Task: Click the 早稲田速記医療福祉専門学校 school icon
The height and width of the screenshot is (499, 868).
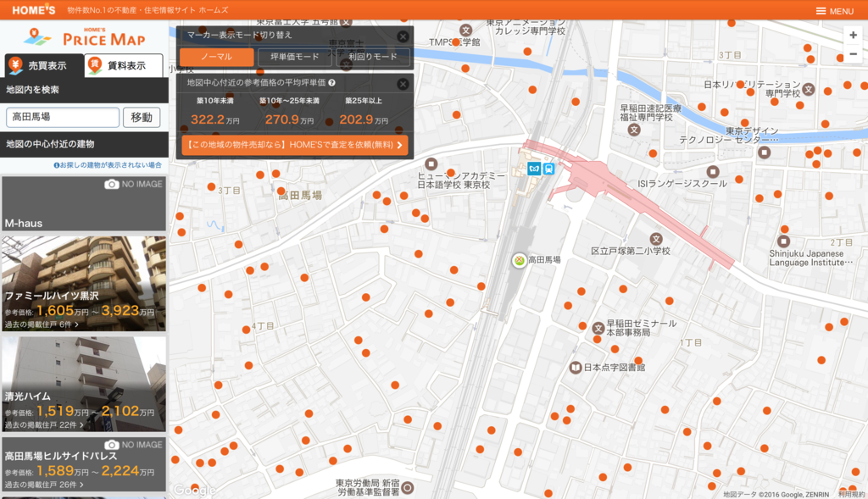Action: tap(634, 130)
